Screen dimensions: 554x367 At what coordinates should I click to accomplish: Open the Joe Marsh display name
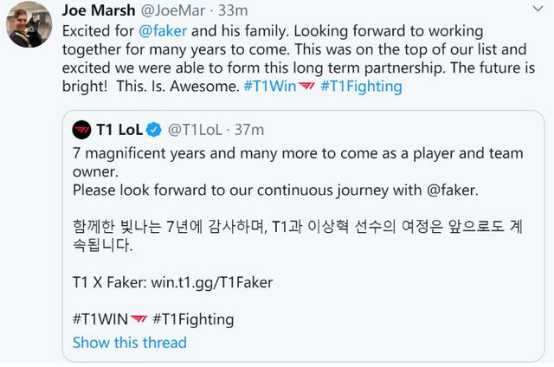point(99,10)
